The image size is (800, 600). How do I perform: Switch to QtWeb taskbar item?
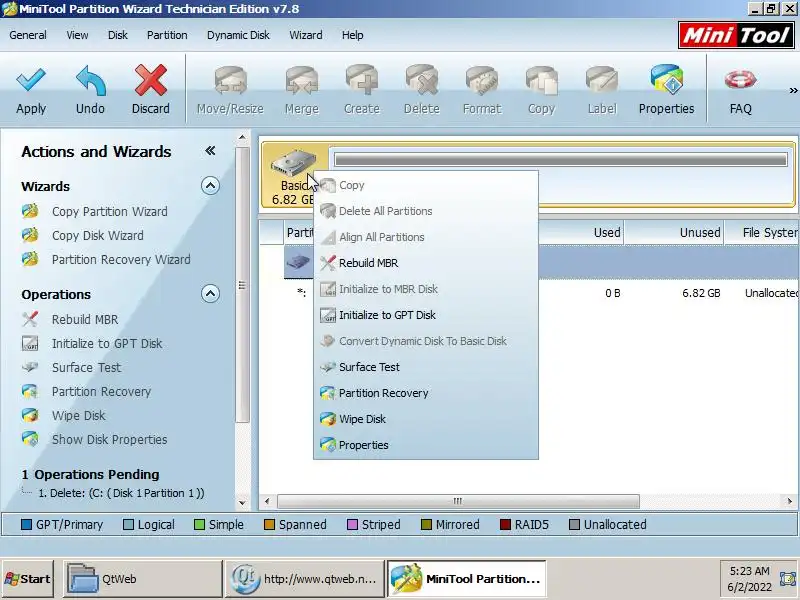pyautogui.click(x=143, y=579)
